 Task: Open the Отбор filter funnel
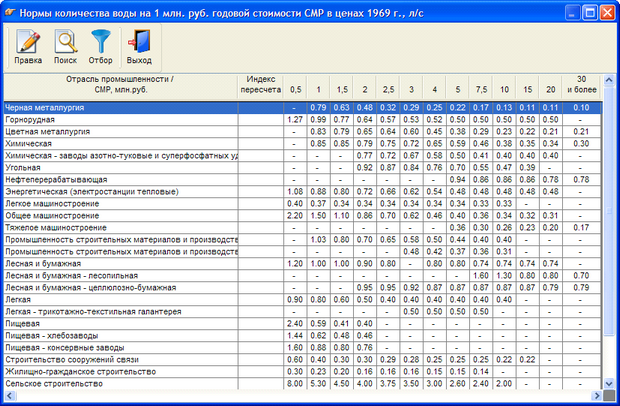(x=100, y=47)
